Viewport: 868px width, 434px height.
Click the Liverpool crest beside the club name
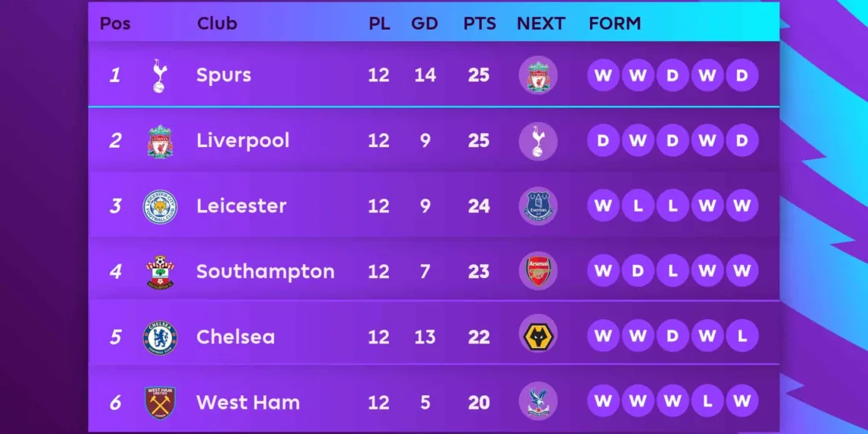[160, 142]
